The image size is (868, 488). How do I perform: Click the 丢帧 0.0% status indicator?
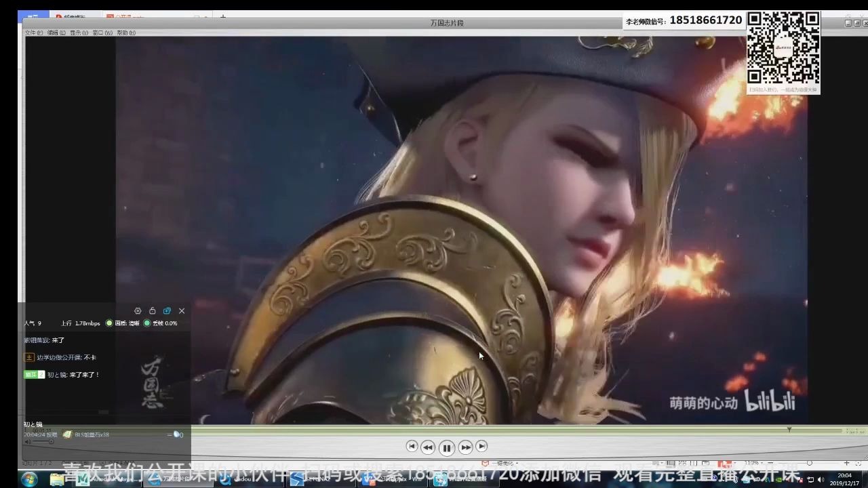point(161,323)
